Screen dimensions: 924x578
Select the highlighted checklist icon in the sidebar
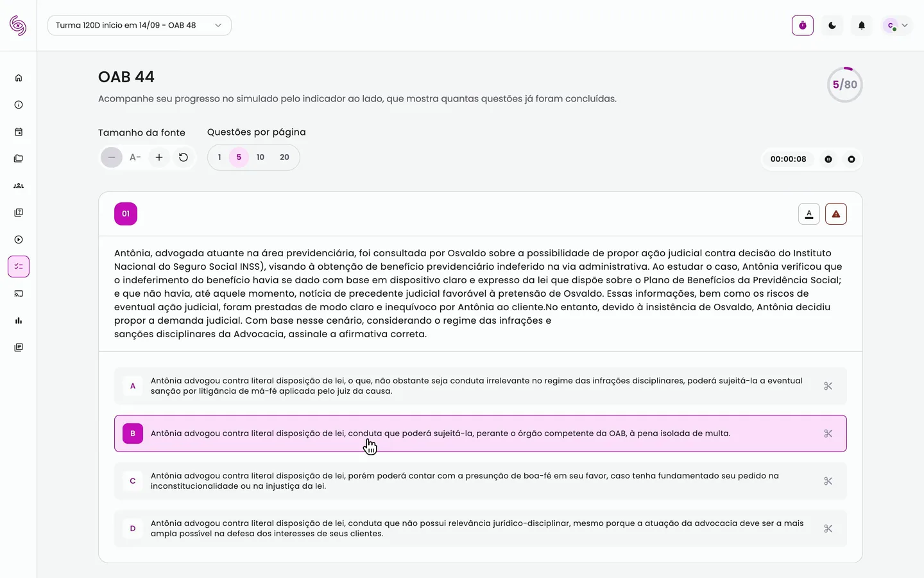(19, 267)
